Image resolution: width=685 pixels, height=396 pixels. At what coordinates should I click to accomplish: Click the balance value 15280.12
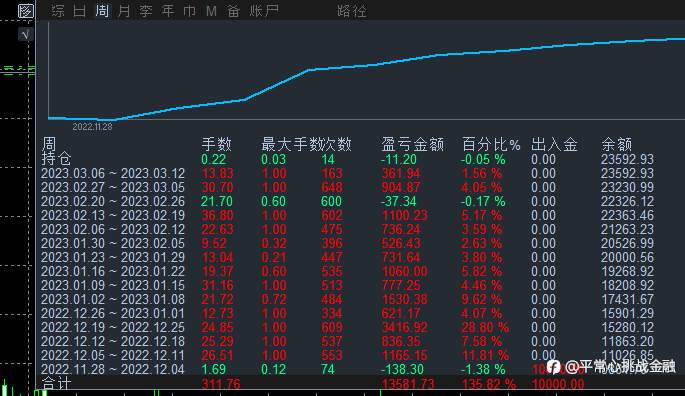(627, 327)
